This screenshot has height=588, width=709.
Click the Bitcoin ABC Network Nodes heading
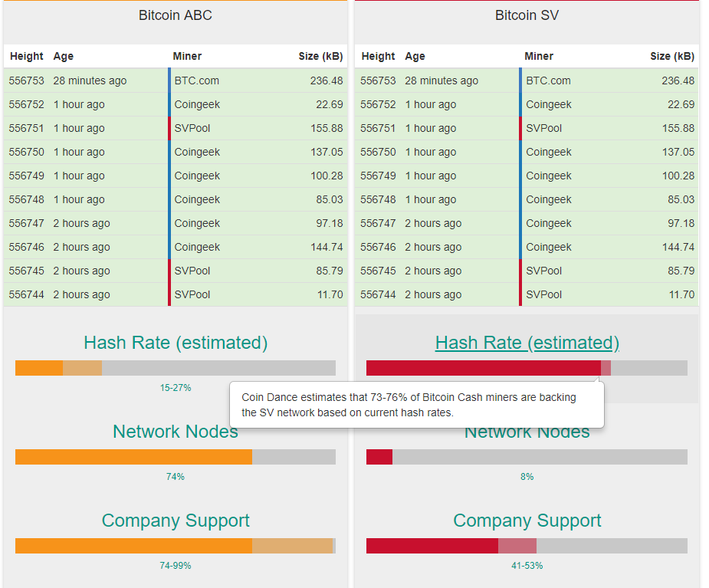click(x=176, y=432)
